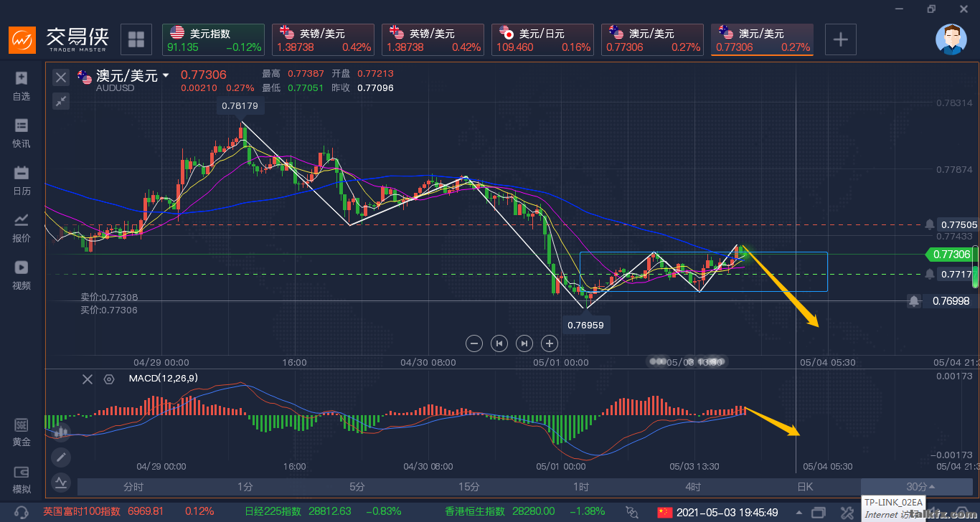Zoom out the chart with minus button
This screenshot has width=980, height=522.
point(474,343)
